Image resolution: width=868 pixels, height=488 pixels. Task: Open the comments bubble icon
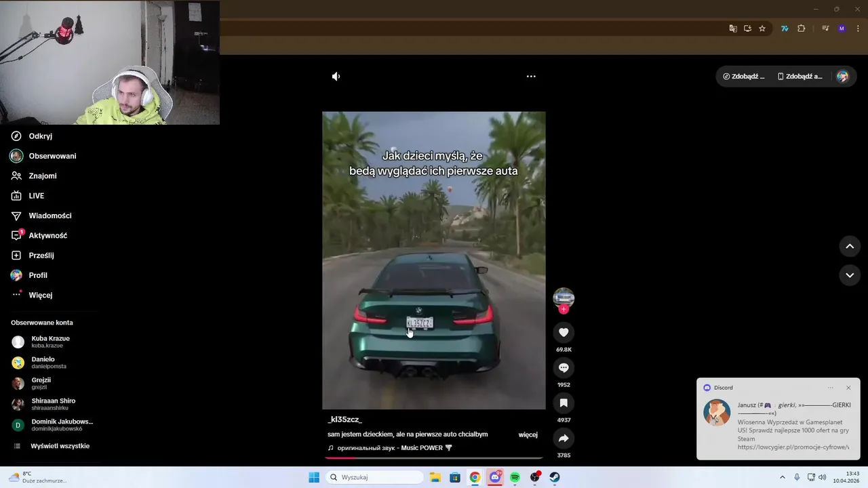pyautogui.click(x=564, y=367)
